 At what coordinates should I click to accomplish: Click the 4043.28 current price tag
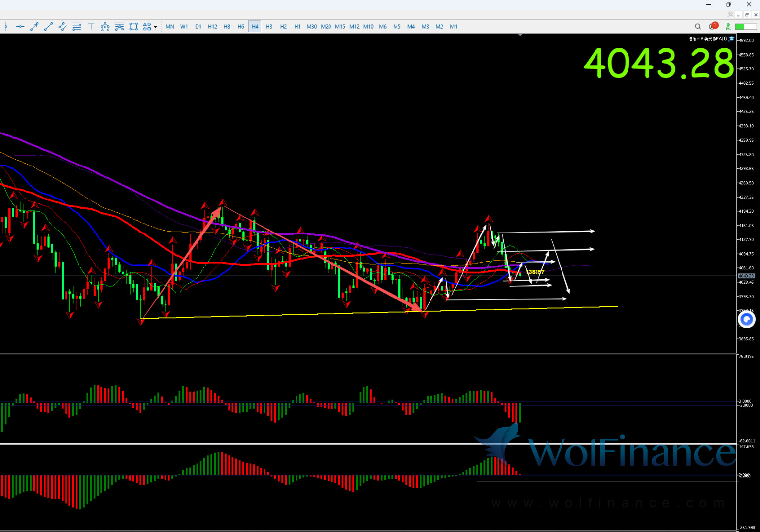pos(746,276)
